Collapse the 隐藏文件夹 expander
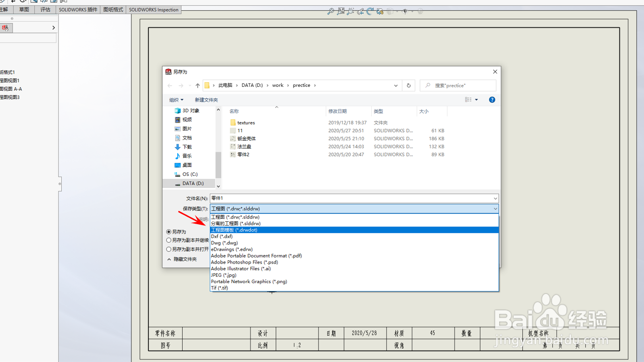 (x=169, y=259)
